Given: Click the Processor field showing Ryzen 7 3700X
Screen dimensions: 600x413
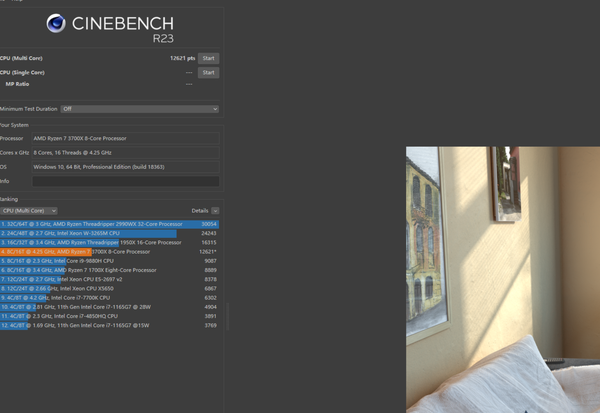Looking at the screenshot, I should pos(126,138).
